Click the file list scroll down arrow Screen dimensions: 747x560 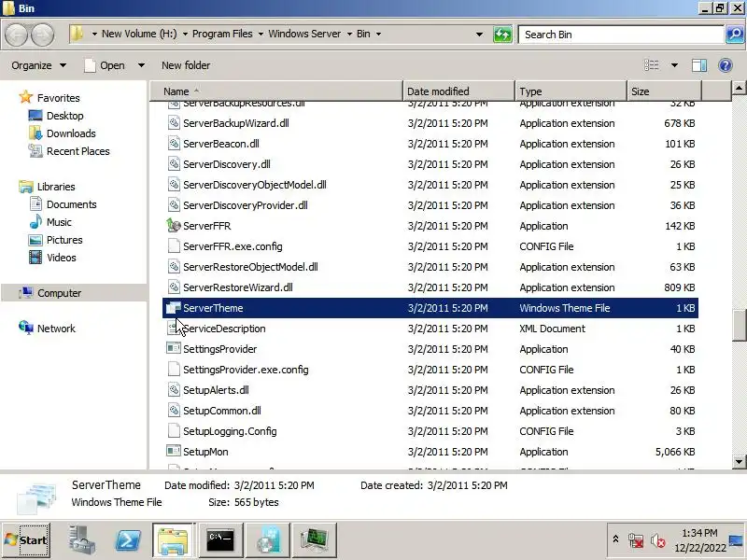739,461
